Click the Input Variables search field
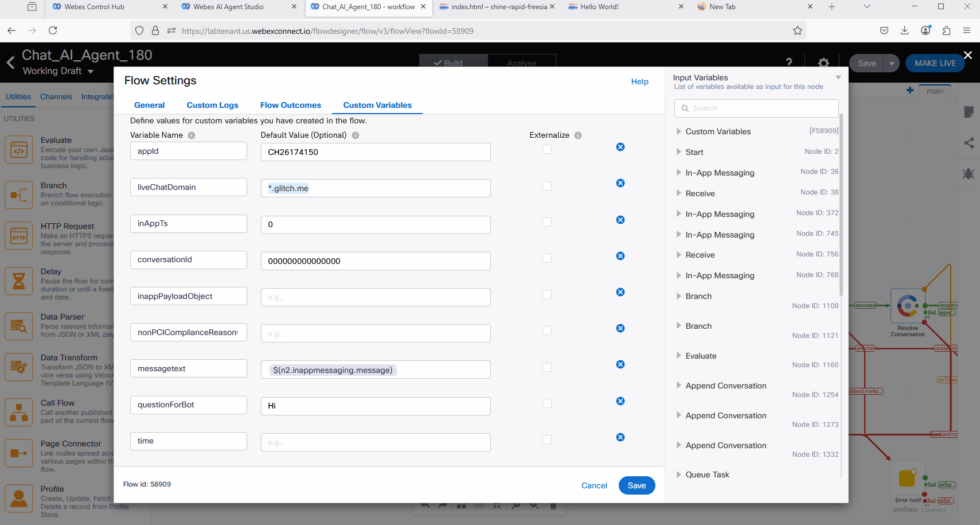This screenshot has width=980, height=525. point(757,108)
